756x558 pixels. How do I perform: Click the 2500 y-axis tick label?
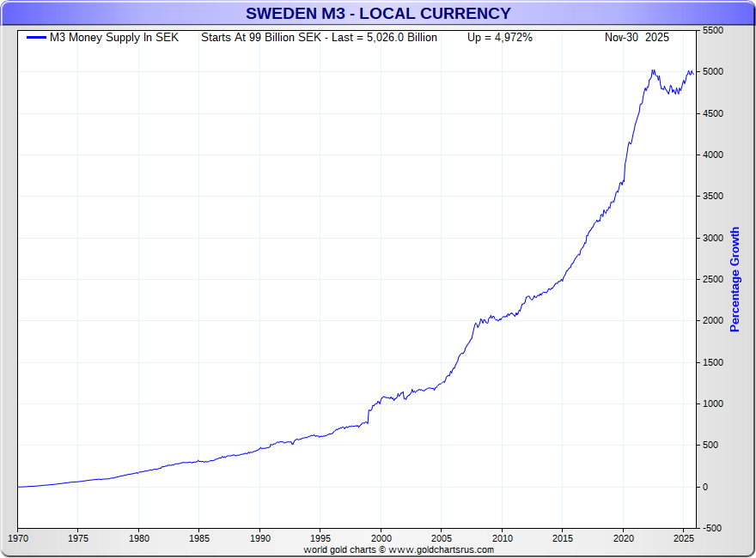pyautogui.click(x=713, y=279)
